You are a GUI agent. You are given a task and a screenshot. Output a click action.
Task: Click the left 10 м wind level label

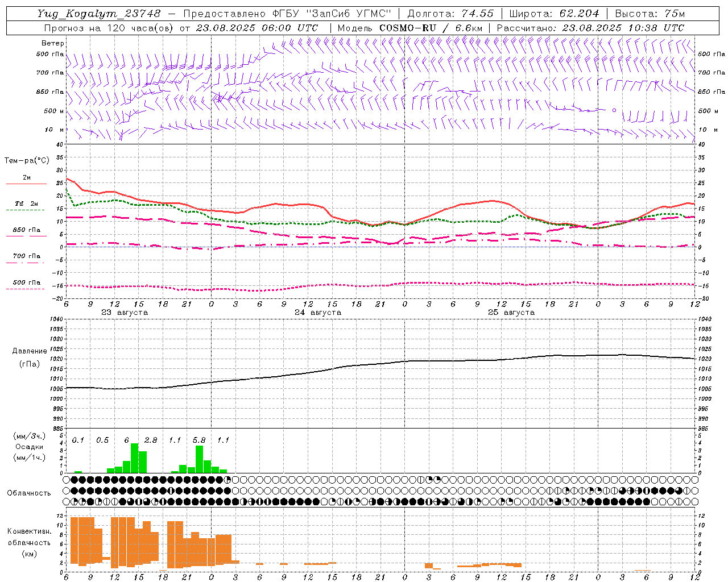coord(55,130)
